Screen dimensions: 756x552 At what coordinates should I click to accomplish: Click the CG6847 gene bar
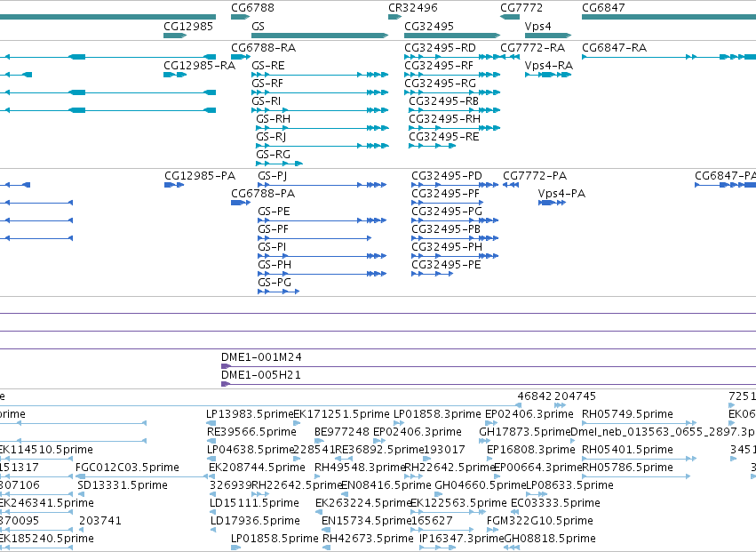point(669,17)
